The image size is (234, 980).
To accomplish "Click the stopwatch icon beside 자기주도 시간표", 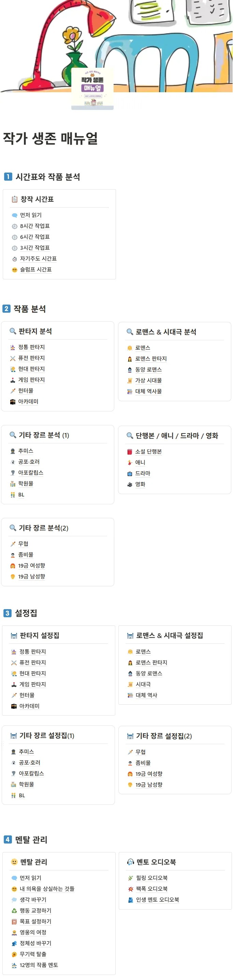I will click(x=14, y=259).
